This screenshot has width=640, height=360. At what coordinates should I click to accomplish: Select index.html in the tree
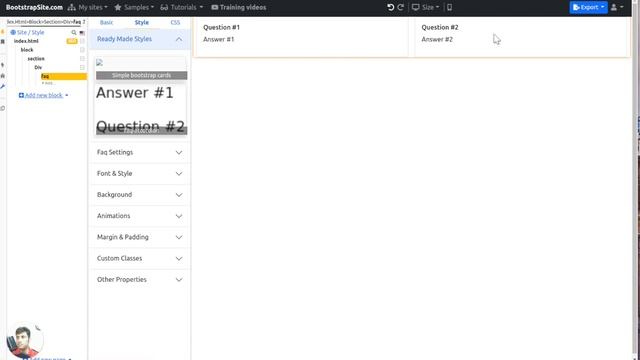point(26,41)
